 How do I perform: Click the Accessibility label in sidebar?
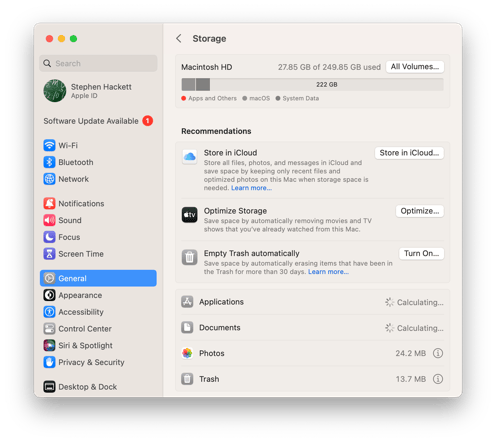[81, 312]
